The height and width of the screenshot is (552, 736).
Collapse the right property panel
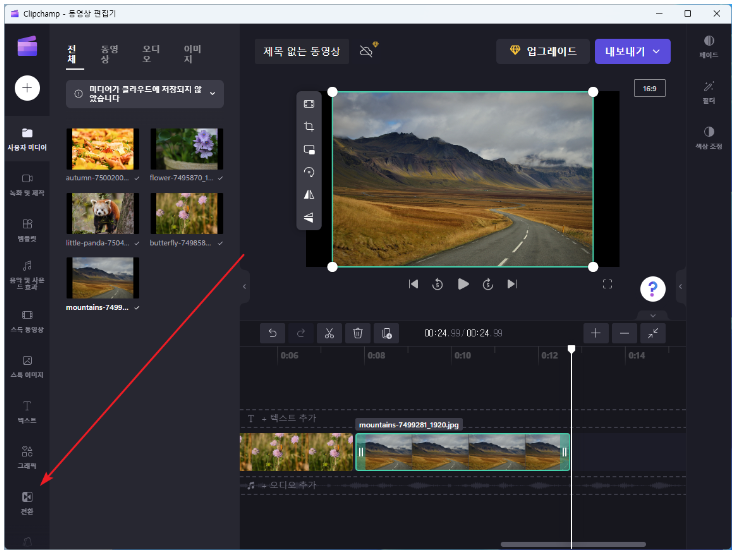click(681, 286)
